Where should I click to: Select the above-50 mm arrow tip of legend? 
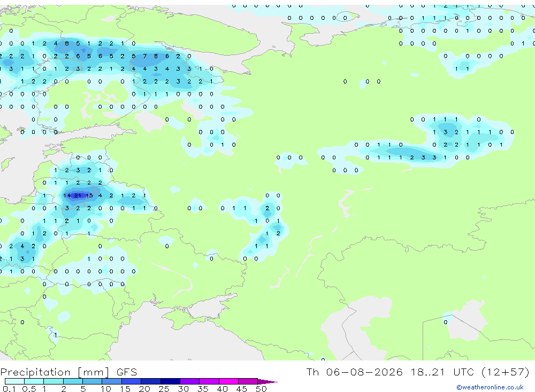pos(267,382)
